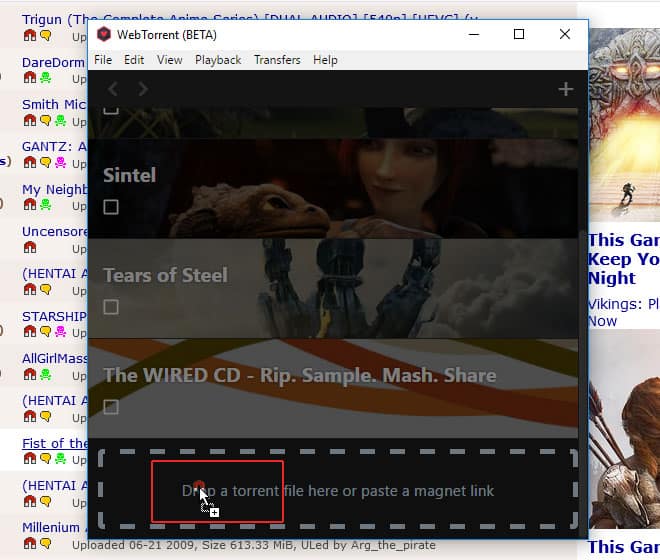Click green skull icon under Smith Mic row
This screenshot has height=560, width=660.
point(61,120)
